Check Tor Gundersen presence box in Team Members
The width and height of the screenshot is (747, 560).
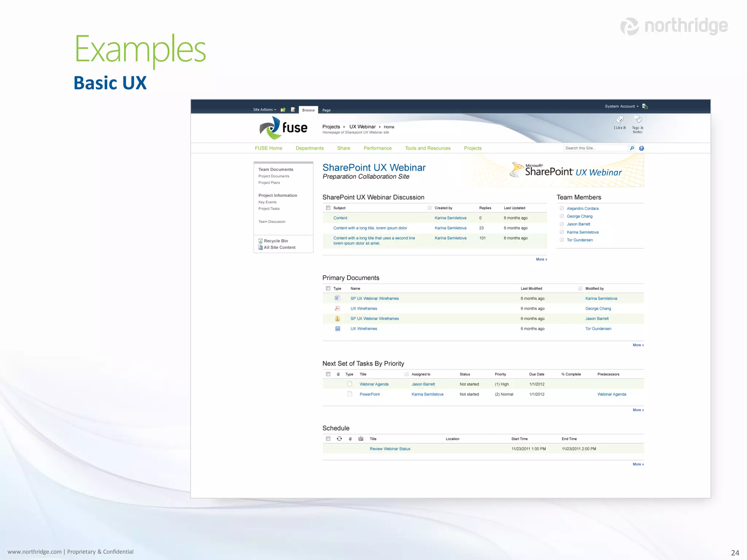[x=562, y=240]
